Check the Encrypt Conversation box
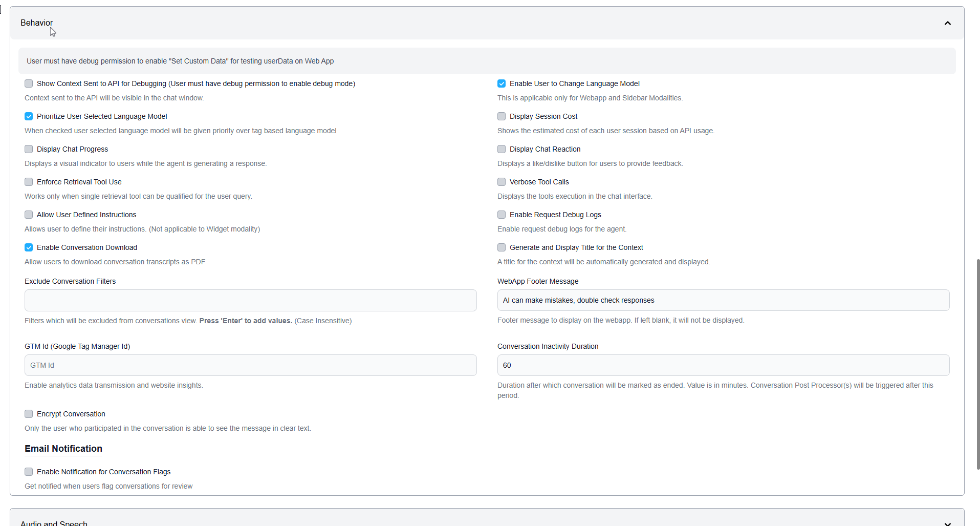This screenshot has height=526, width=980. pyautogui.click(x=29, y=414)
